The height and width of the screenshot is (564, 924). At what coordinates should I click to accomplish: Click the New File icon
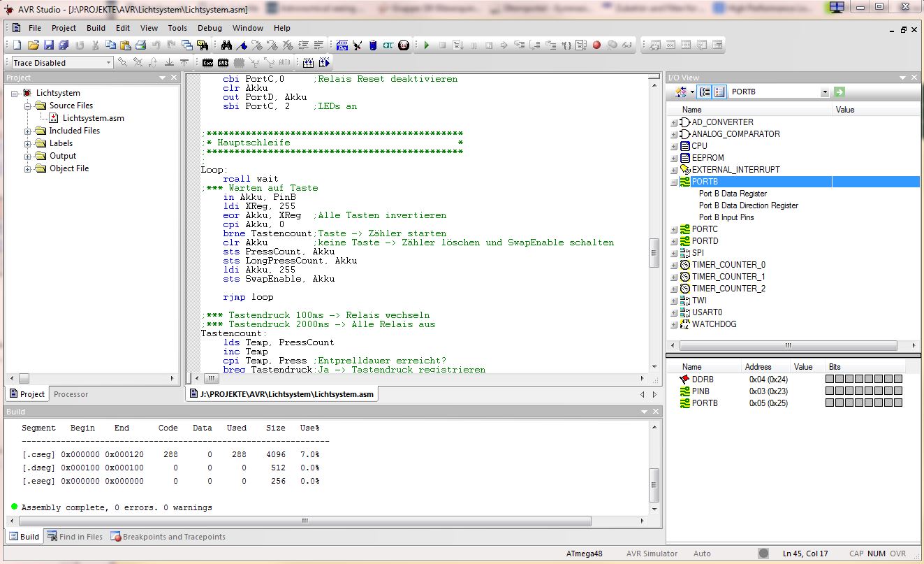pyautogui.click(x=17, y=45)
